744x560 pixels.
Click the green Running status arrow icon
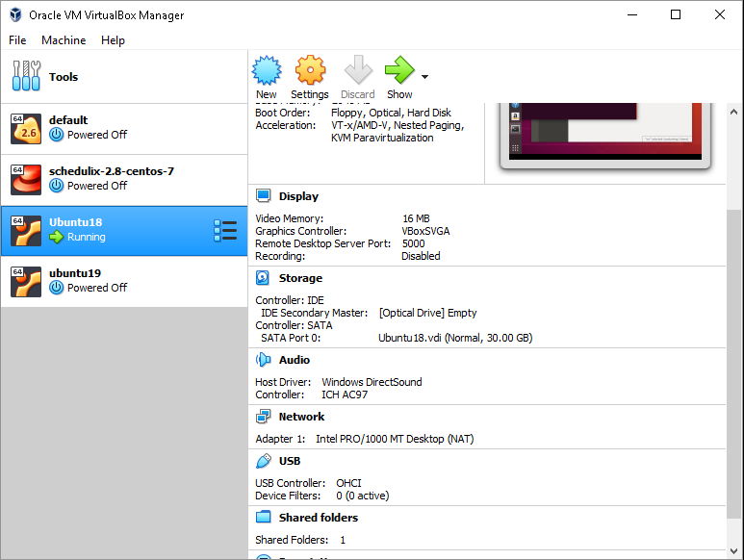click(57, 237)
